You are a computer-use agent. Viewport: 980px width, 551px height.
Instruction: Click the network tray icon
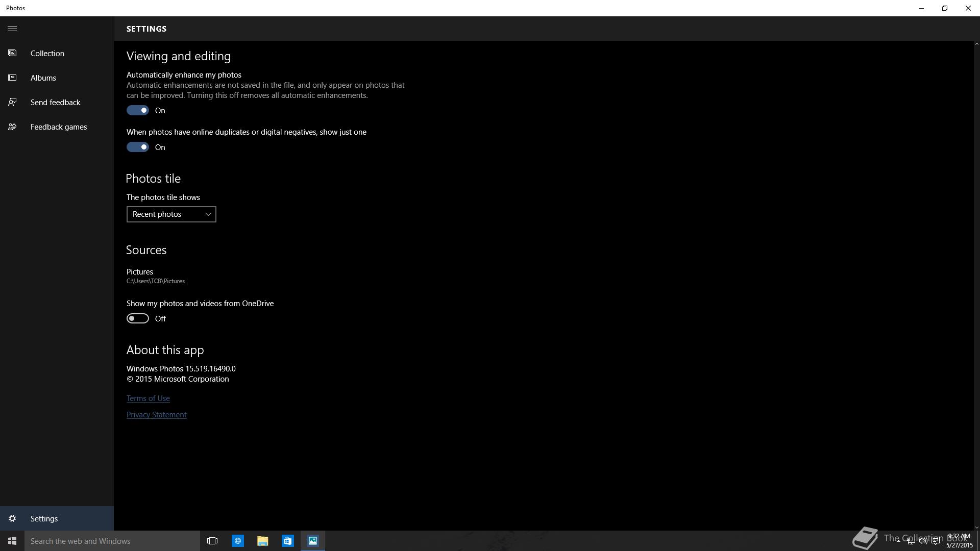pyautogui.click(x=911, y=541)
